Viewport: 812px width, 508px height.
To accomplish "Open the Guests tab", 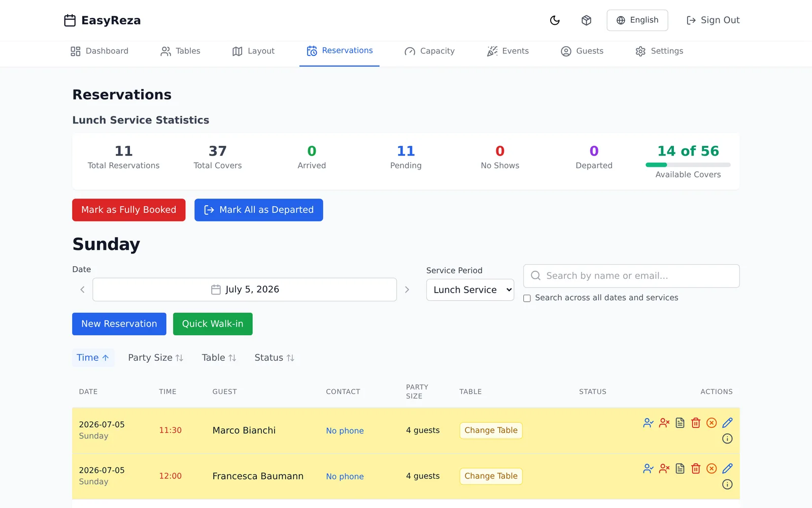I will [x=582, y=51].
